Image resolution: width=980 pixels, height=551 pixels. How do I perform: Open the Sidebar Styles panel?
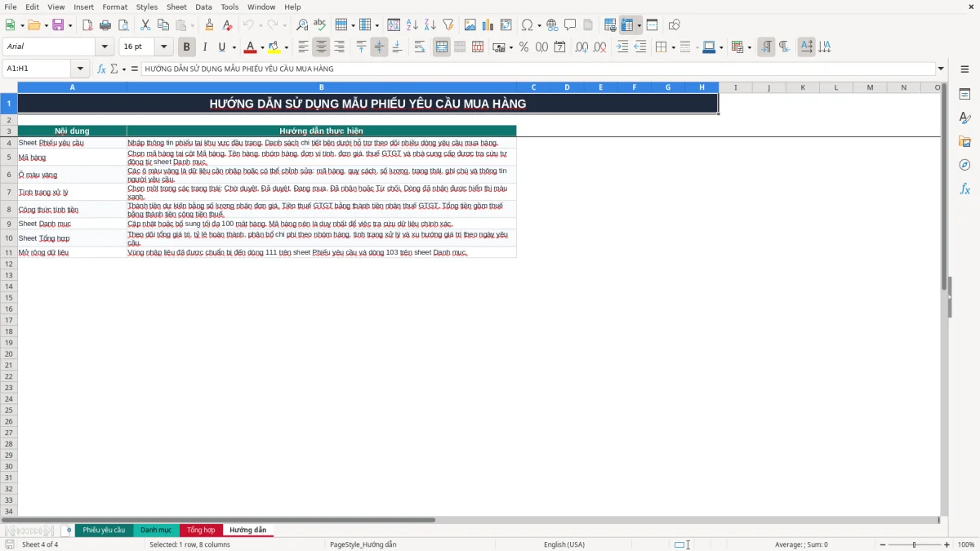coord(964,118)
